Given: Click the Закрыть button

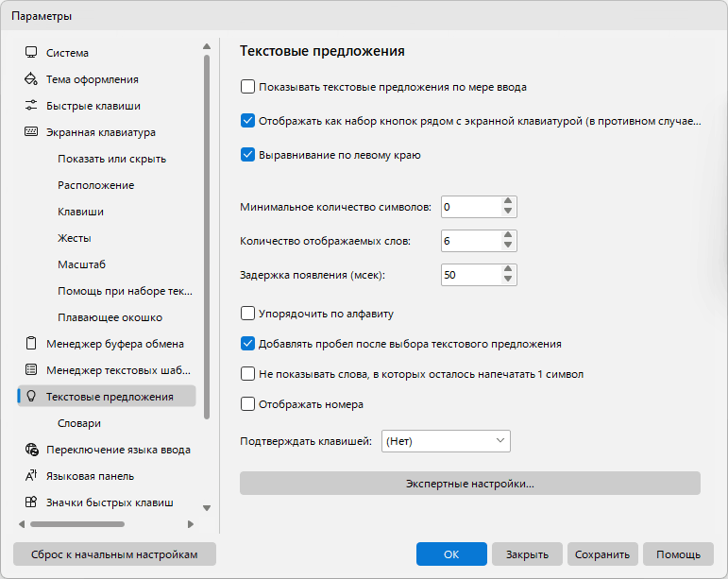Looking at the screenshot, I should pos(527,553).
